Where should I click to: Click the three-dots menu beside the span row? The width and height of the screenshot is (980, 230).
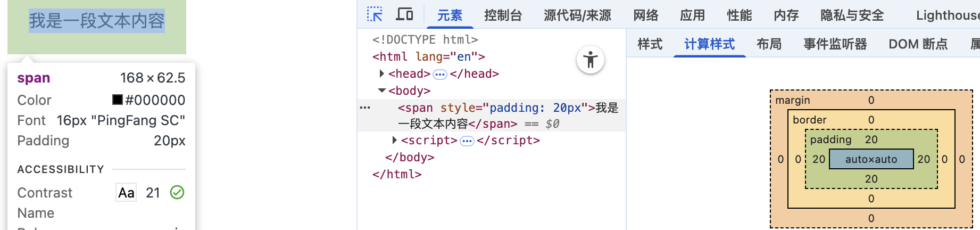click(365, 108)
